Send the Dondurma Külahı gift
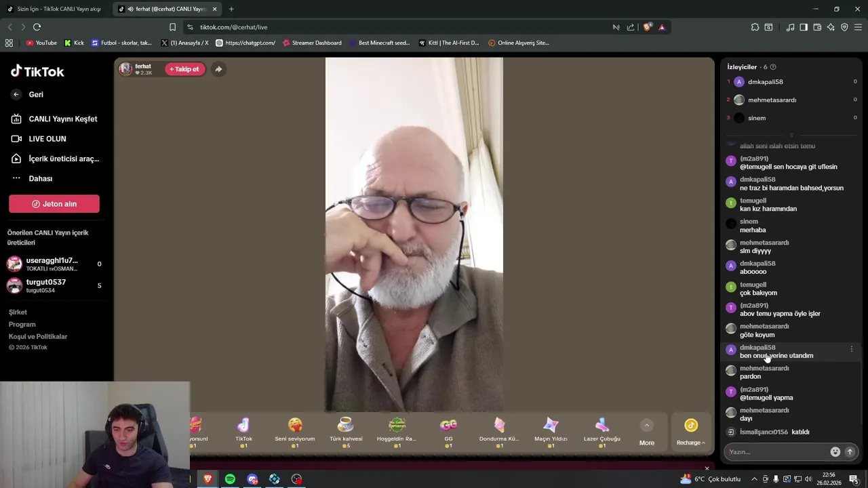 [499, 432]
